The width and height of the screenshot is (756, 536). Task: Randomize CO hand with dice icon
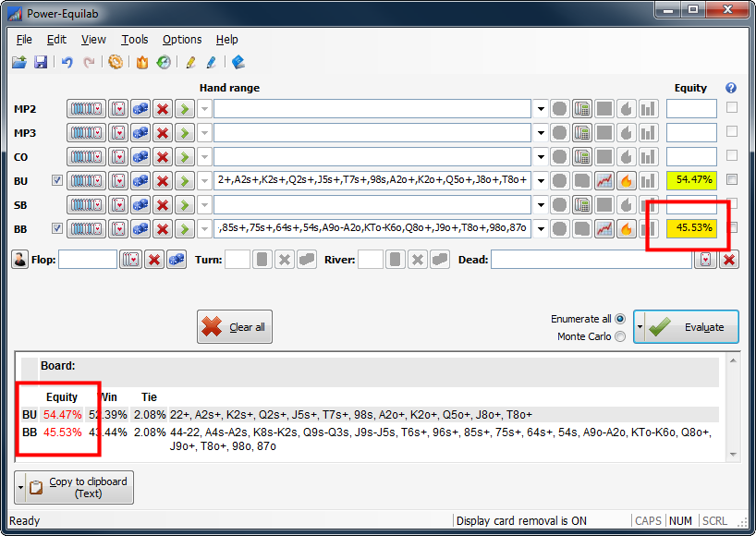[x=140, y=157]
